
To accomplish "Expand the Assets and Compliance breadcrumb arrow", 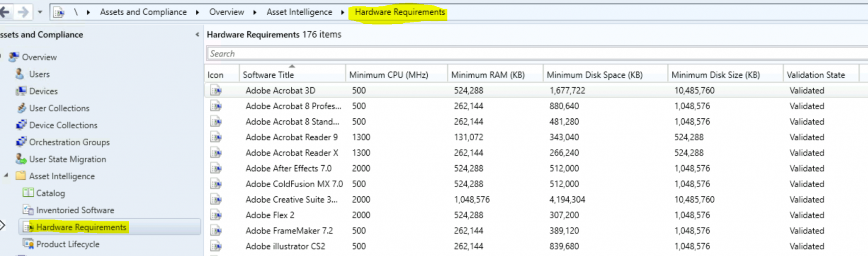I will (x=198, y=12).
